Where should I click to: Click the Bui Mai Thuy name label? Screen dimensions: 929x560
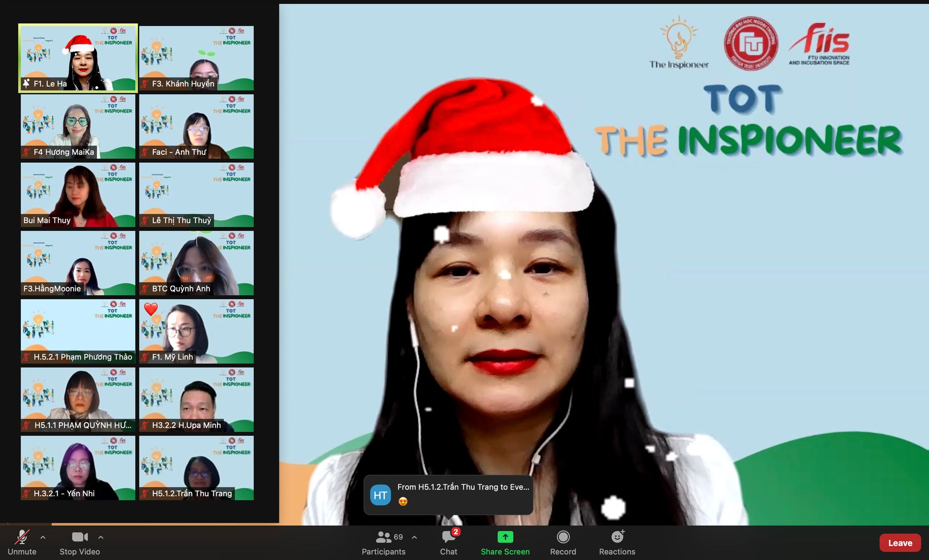point(47,220)
